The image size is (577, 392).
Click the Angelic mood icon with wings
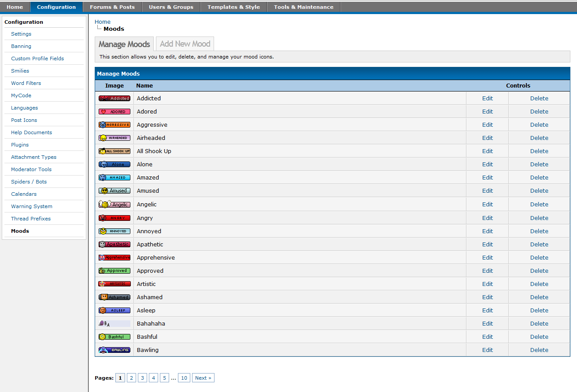tap(114, 205)
